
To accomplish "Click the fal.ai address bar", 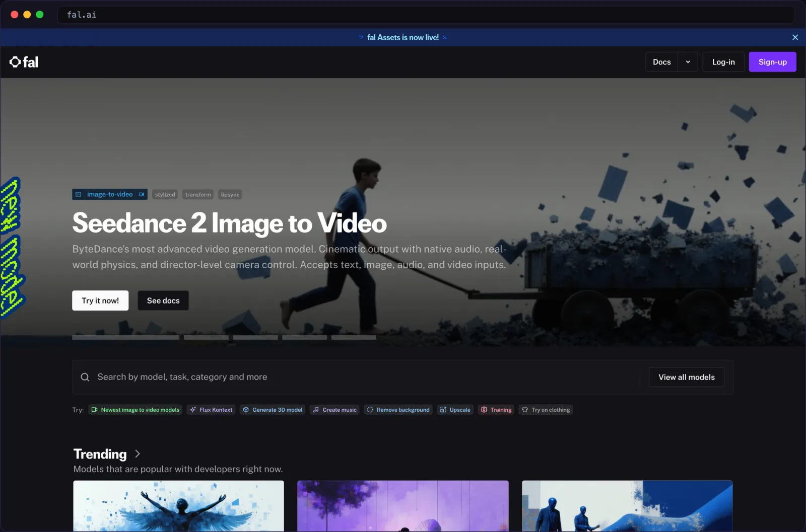I will [x=426, y=15].
